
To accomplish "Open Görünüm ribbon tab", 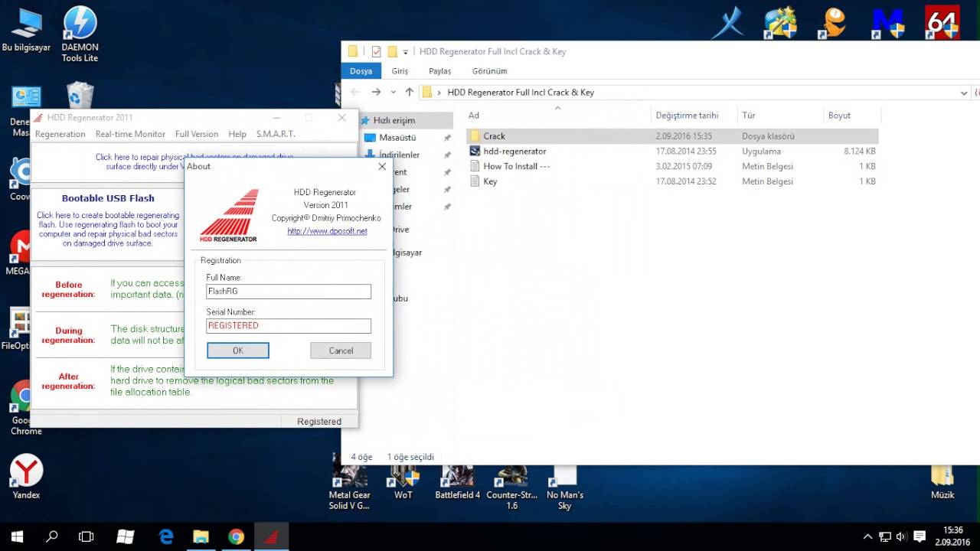I will coord(489,71).
